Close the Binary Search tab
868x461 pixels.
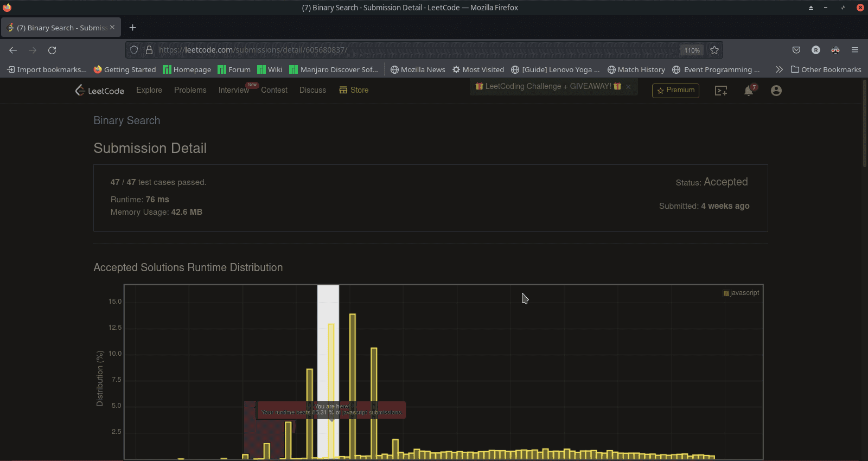pos(112,27)
